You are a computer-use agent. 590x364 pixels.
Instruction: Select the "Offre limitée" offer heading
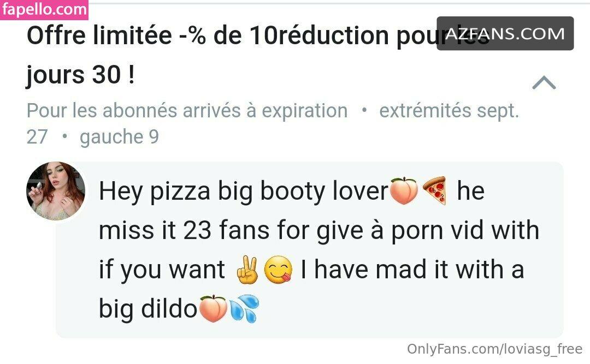(x=99, y=35)
